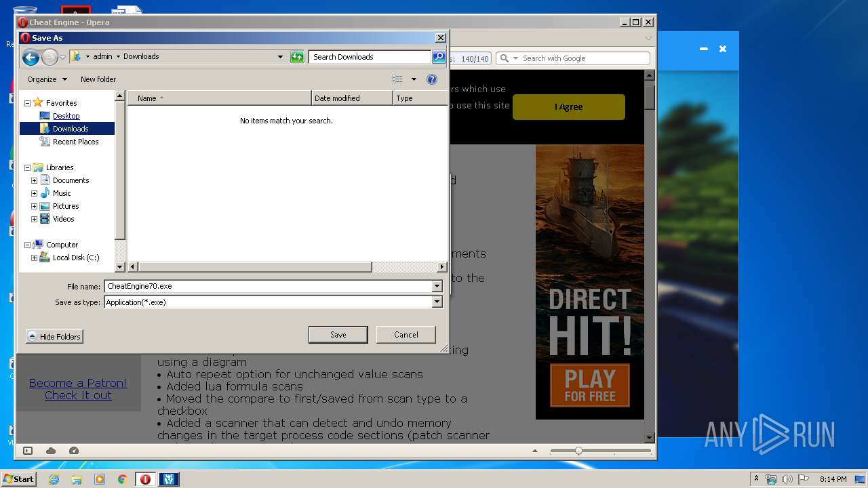Collapse the Favorites group
Screen dimensions: 868x488
pyautogui.click(x=27, y=103)
